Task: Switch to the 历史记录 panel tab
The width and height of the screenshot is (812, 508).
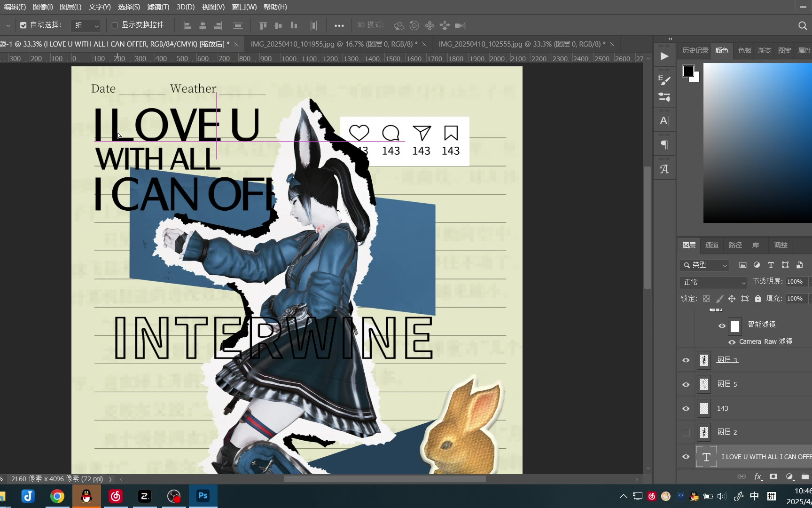Action: tap(695, 50)
